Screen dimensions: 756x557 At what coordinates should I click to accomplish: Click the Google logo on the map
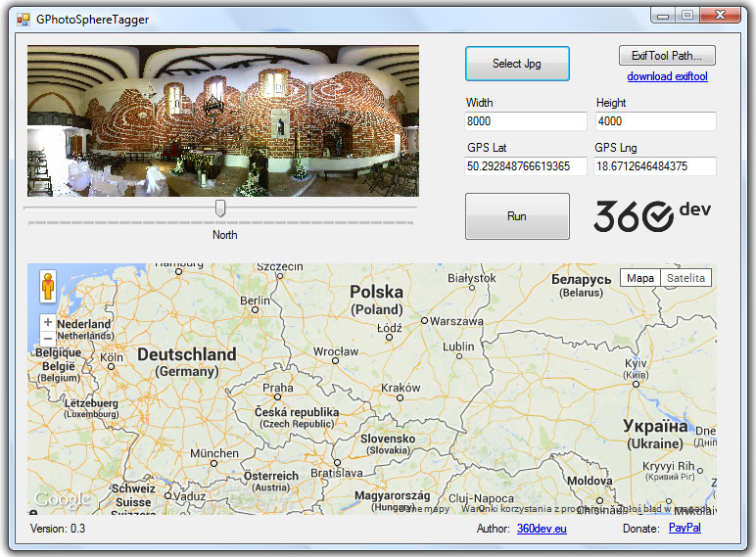[62, 499]
